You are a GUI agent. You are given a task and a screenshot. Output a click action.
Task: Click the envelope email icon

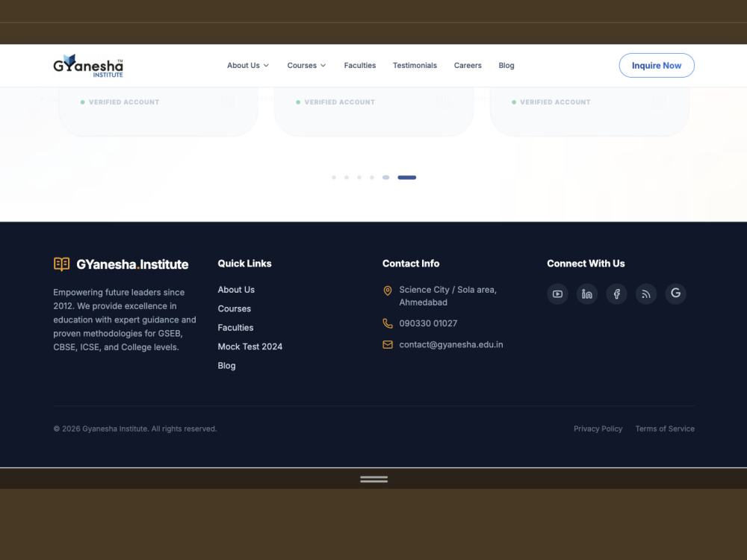tap(388, 344)
